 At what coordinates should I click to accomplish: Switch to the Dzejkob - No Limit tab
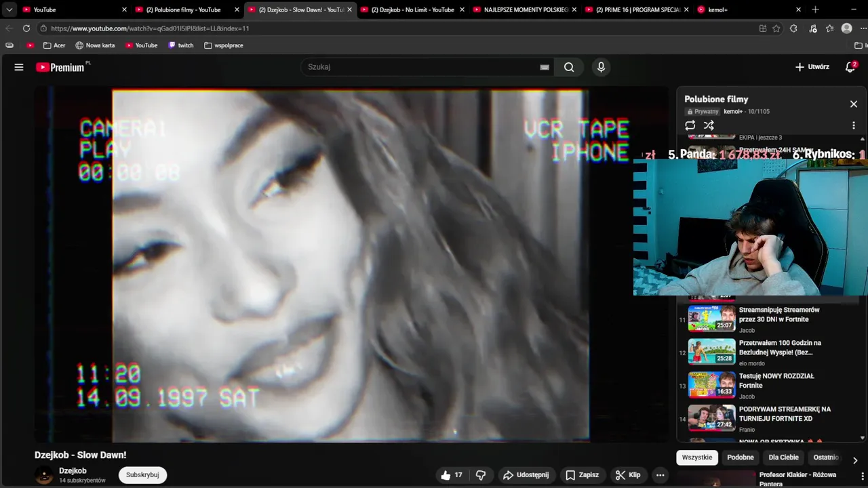pos(412,9)
